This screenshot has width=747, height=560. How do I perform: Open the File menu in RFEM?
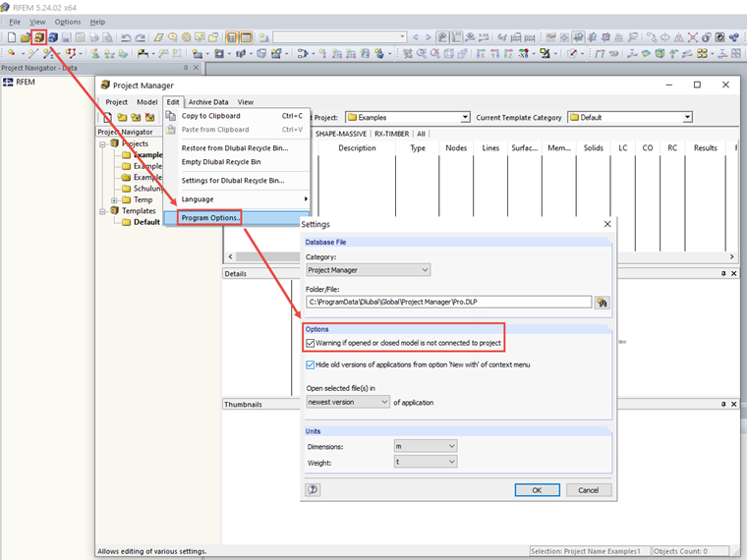coord(15,22)
